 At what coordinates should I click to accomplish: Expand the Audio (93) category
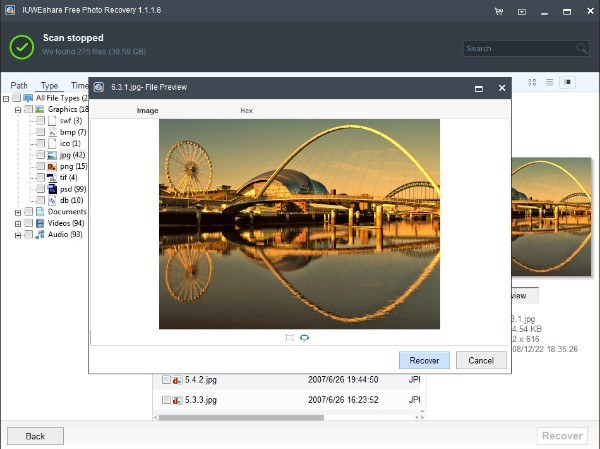pos(17,235)
